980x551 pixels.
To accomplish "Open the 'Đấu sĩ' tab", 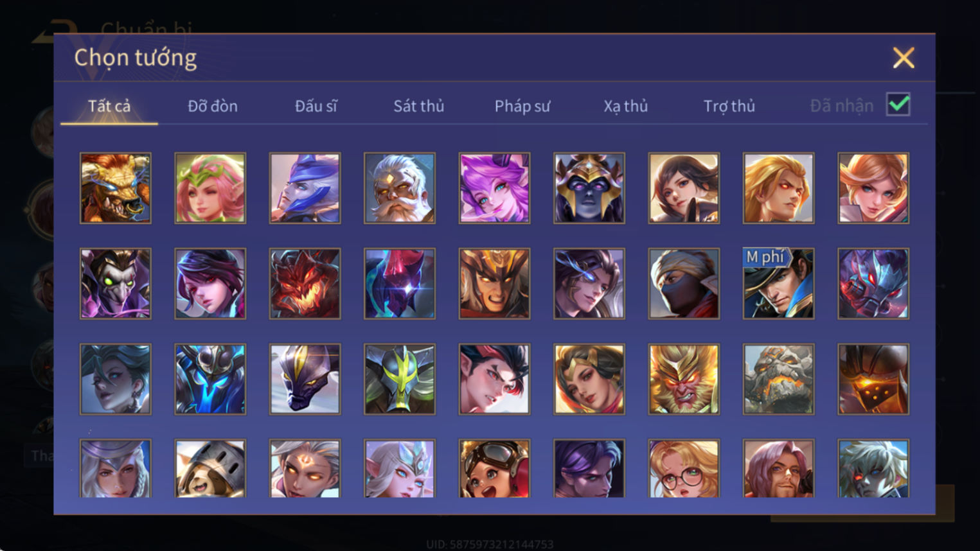I will [x=316, y=106].
